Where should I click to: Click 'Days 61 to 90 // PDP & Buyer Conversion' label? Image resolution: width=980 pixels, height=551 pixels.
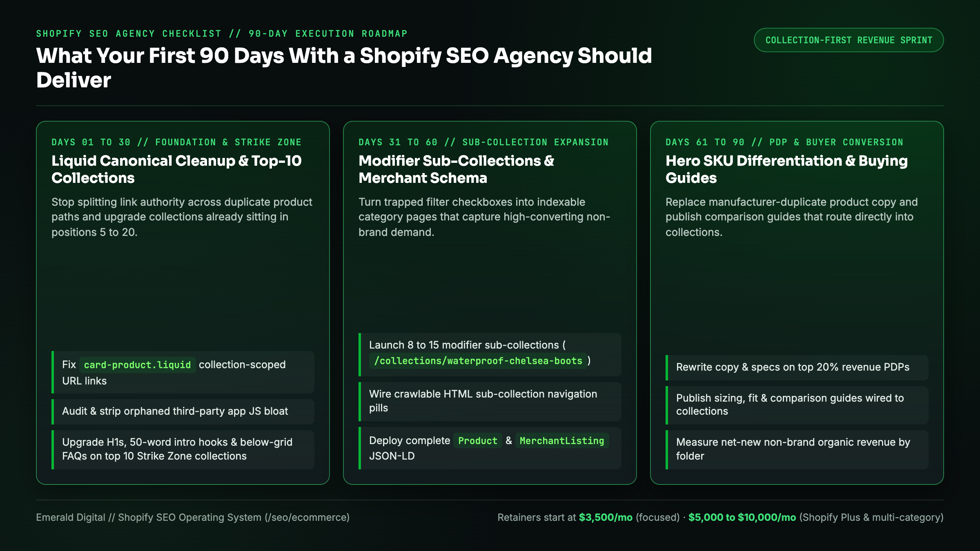tap(784, 142)
